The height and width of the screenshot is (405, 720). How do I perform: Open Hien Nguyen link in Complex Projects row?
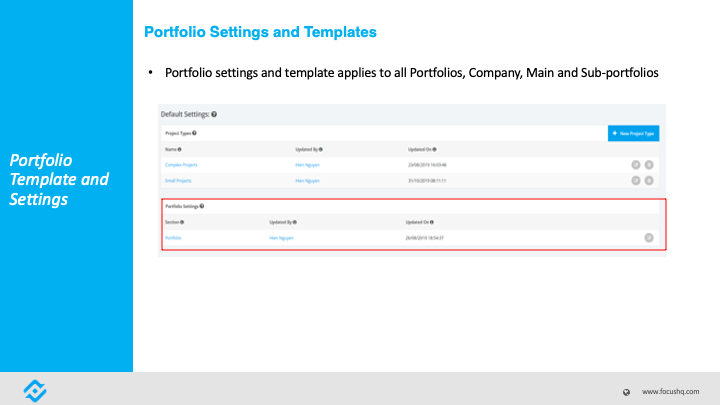307,165
